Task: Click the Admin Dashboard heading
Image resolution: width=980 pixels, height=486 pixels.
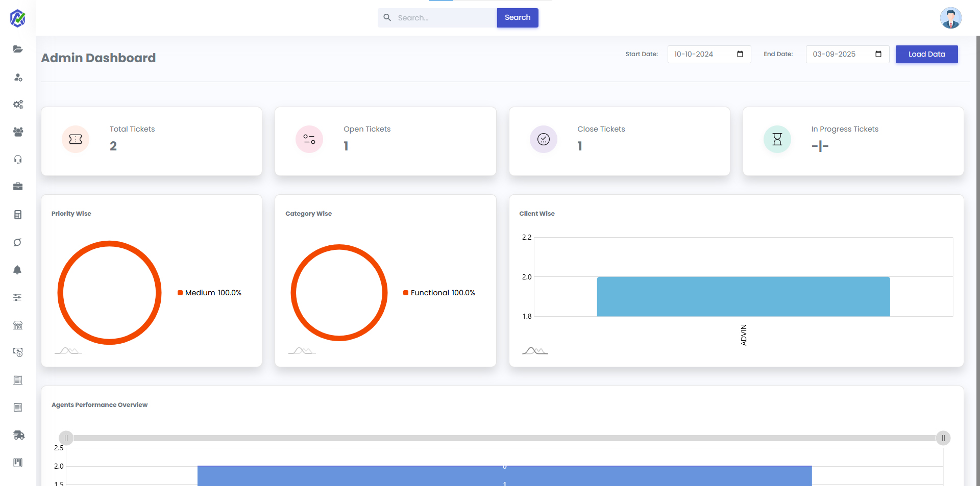Action: [99, 58]
